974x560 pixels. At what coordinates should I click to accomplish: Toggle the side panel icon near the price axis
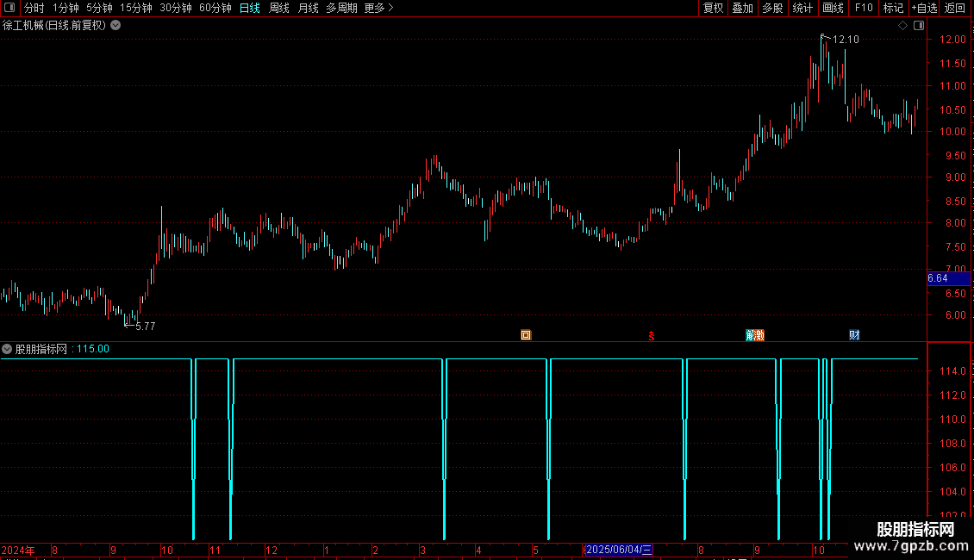coord(919,26)
